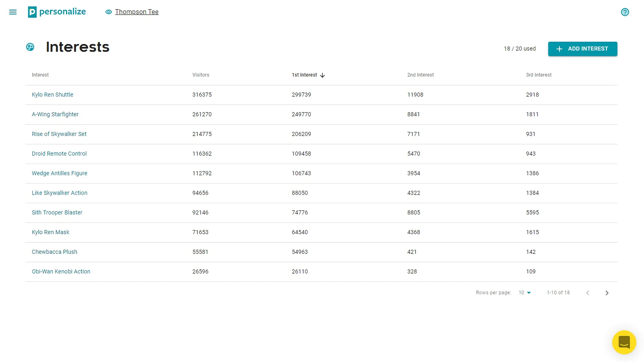Sort by 2nd Interest column header
Screen dimensions: 644x362
(421, 75)
